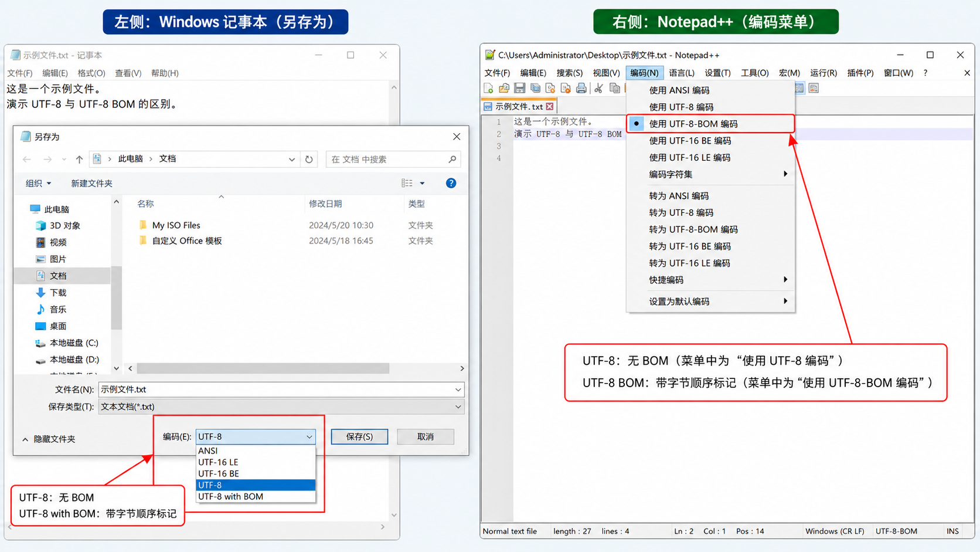Collapse folders with 隐藏文件夹
Viewport: 980px width, 552px height.
tap(49, 439)
